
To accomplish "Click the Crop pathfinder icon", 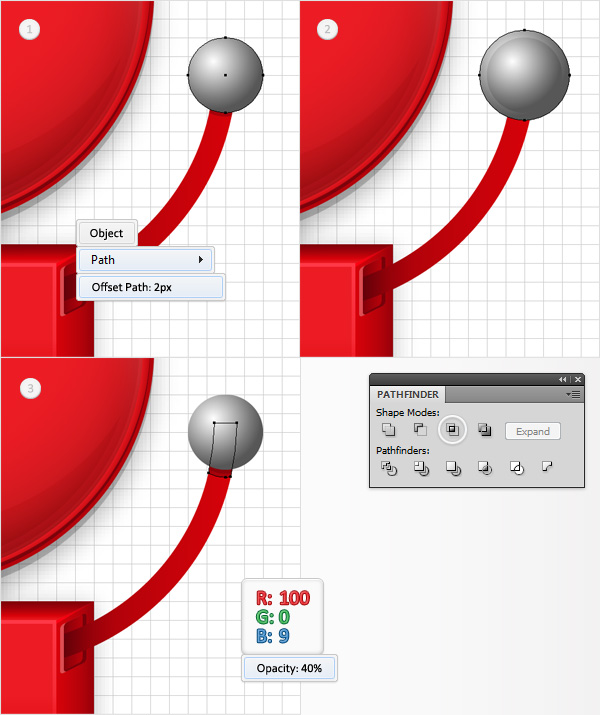I will 485,468.
